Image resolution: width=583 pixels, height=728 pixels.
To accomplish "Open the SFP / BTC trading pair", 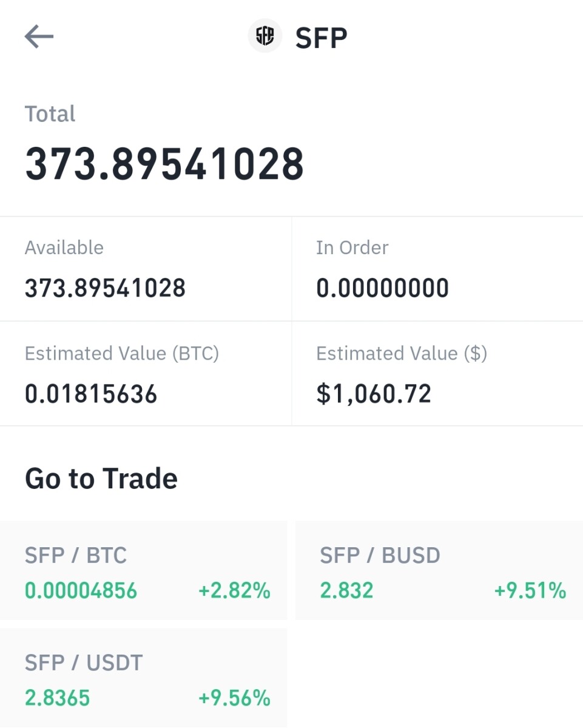I will point(143,570).
